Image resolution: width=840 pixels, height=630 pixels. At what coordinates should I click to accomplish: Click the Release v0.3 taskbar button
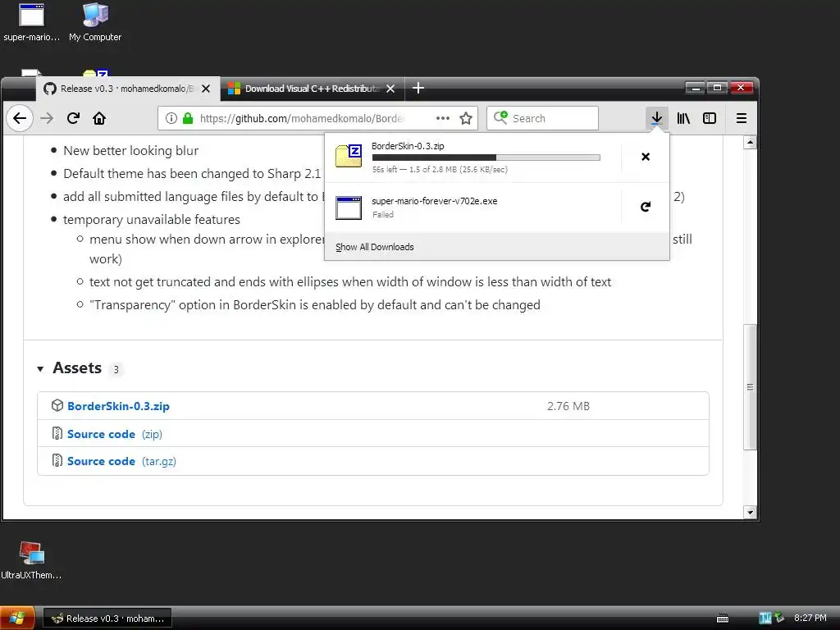[x=107, y=619]
